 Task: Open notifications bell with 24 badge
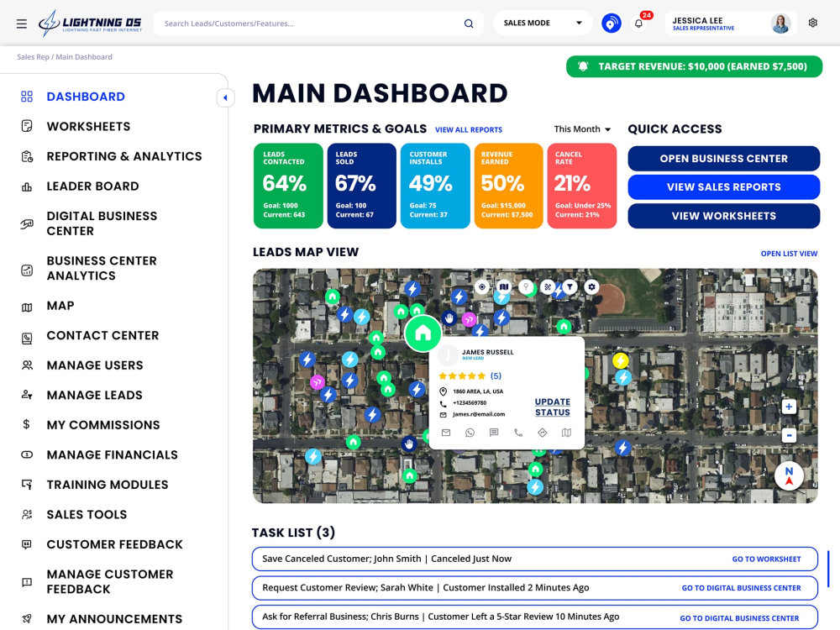click(638, 23)
